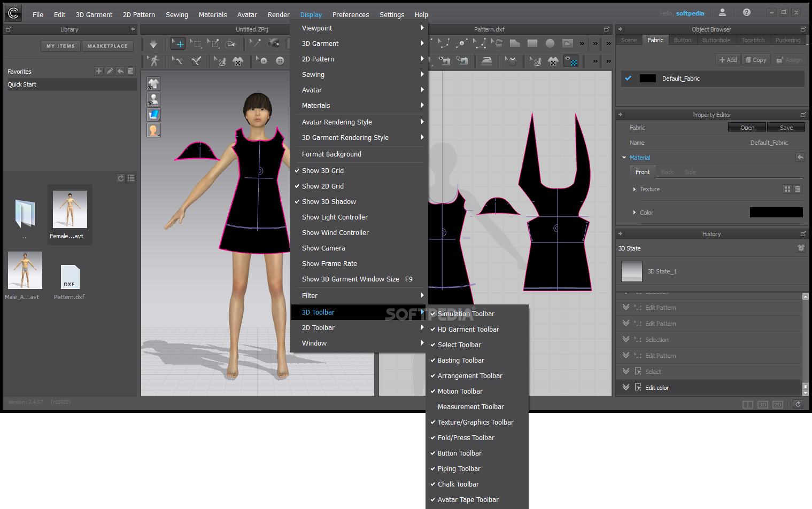Switch to the Topstitch tab
Screen dimensions: 812x509
click(x=753, y=40)
